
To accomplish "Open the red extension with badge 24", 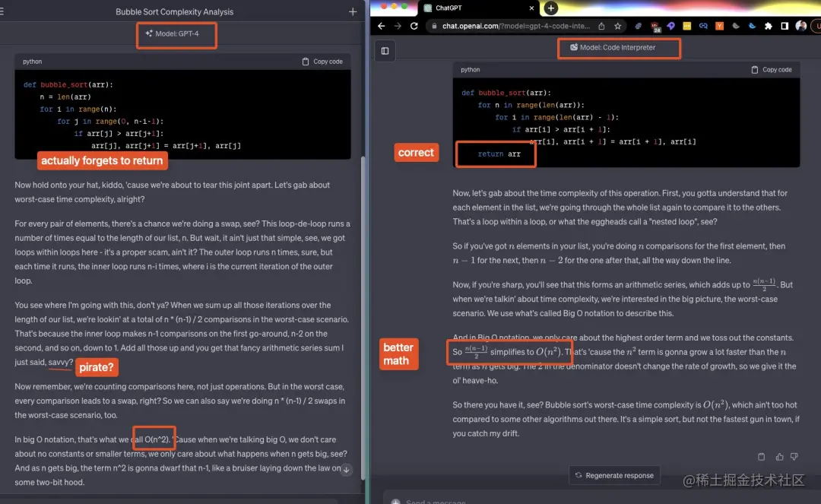I will click(x=655, y=26).
